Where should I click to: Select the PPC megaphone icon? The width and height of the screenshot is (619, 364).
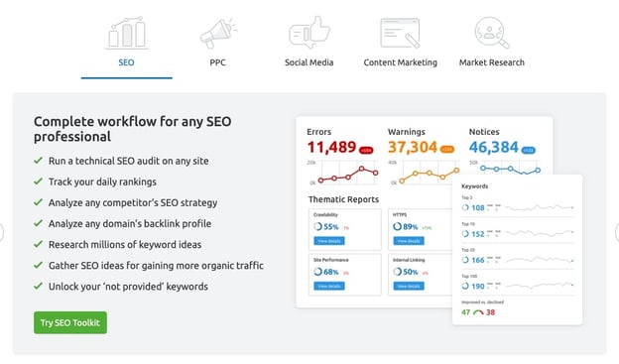click(x=218, y=33)
